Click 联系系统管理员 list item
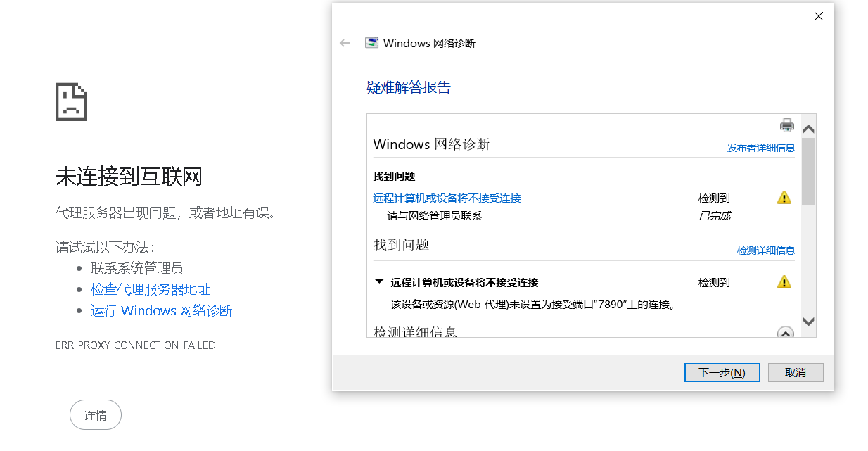 (137, 268)
